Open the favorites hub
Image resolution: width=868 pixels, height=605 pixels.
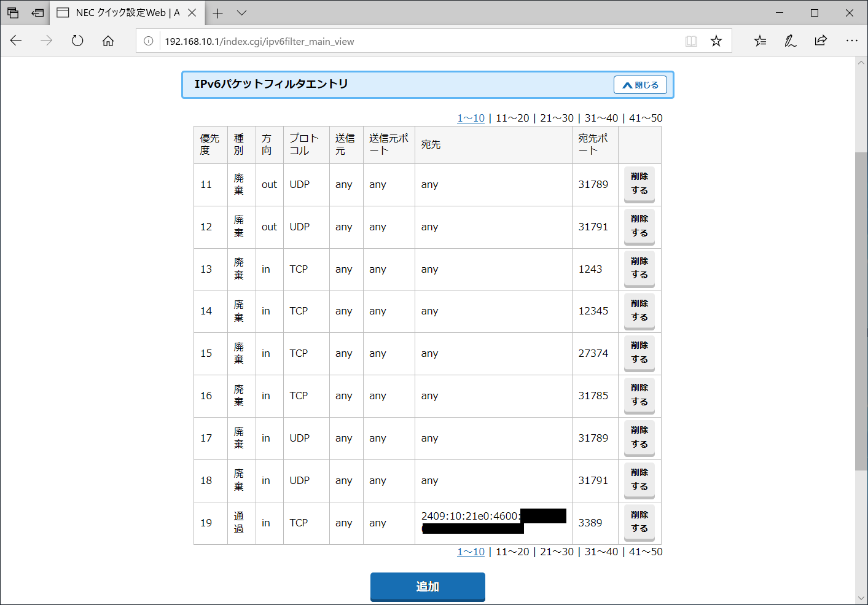pyautogui.click(x=760, y=41)
